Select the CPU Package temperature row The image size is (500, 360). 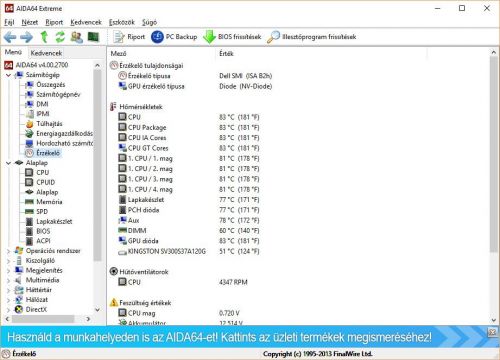click(x=189, y=128)
